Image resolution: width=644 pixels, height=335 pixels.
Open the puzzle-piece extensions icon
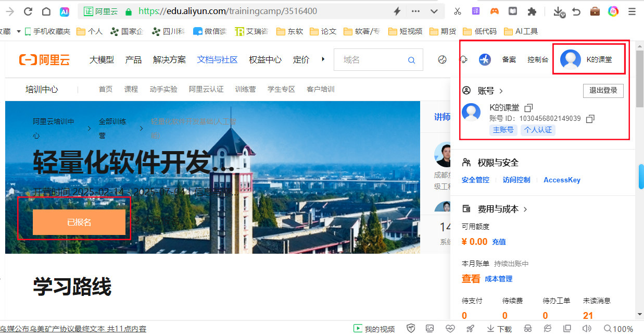coord(532,11)
